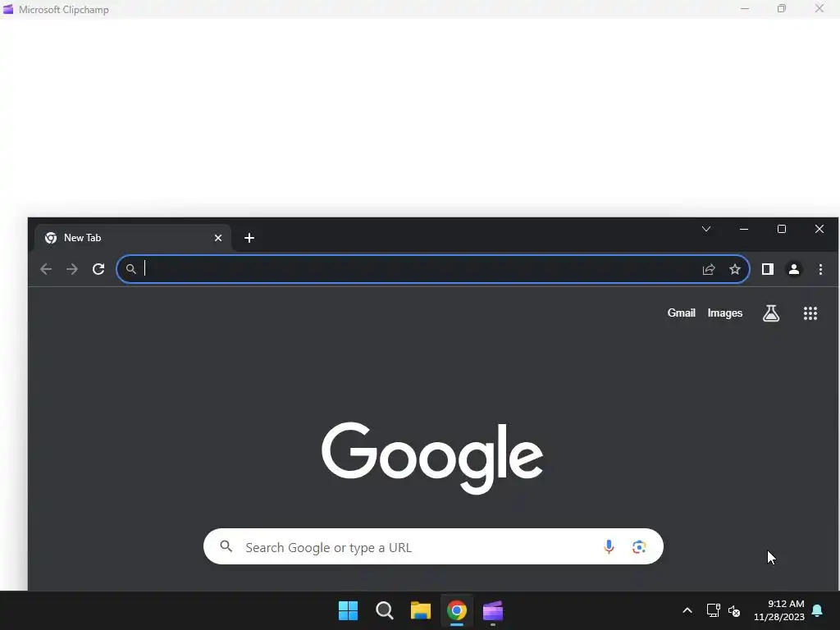840x630 pixels.
Task: Click the Google logo
Action: [x=432, y=458]
